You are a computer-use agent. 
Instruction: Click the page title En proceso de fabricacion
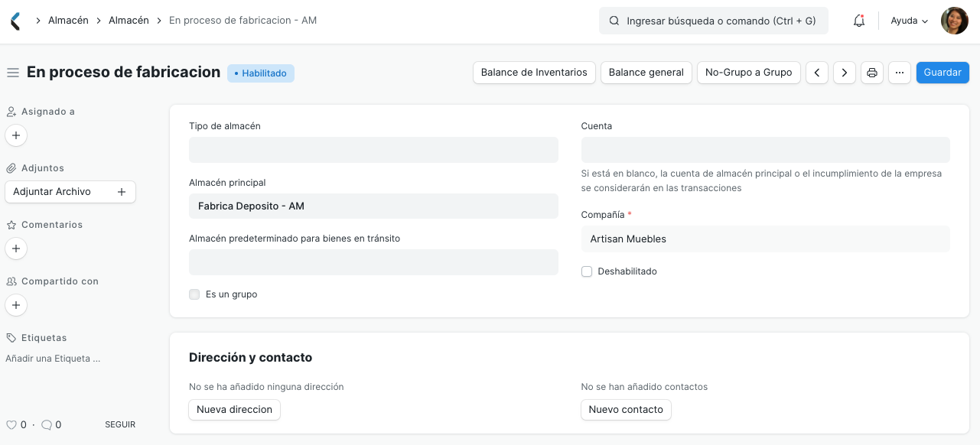124,72
